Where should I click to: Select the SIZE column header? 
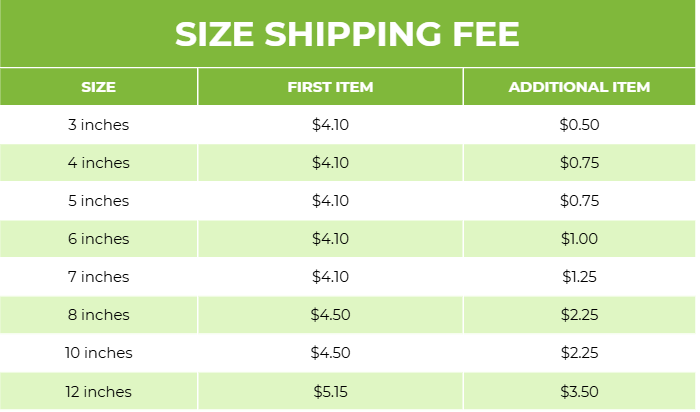pyautogui.click(x=98, y=87)
